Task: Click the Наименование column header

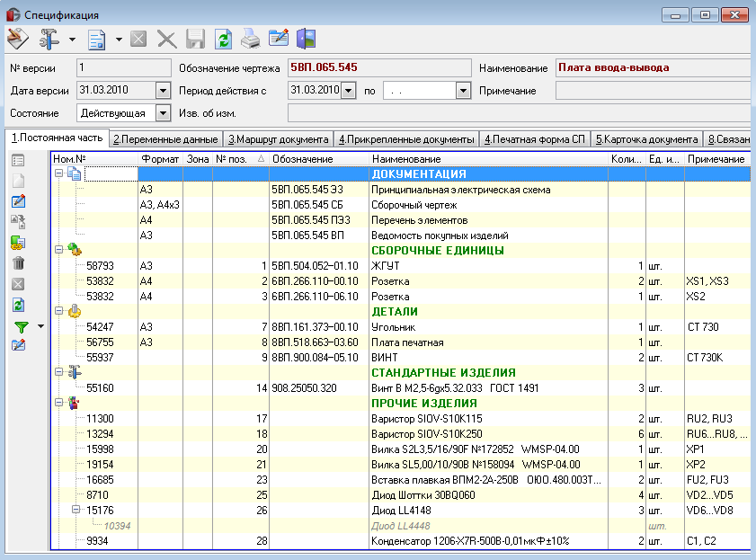Action: pyautogui.click(x=488, y=159)
